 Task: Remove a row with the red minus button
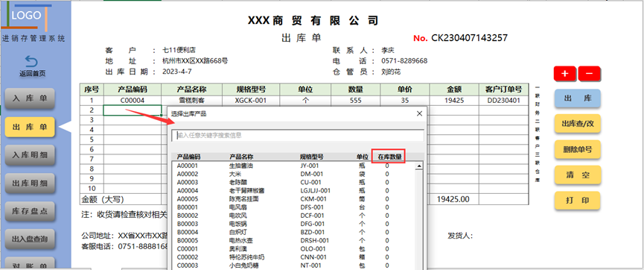click(589, 74)
